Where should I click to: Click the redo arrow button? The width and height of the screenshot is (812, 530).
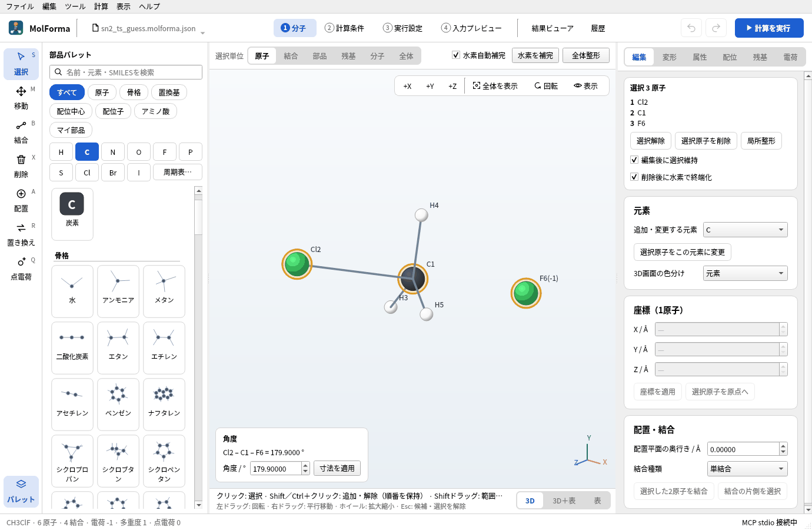tap(716, 28)
